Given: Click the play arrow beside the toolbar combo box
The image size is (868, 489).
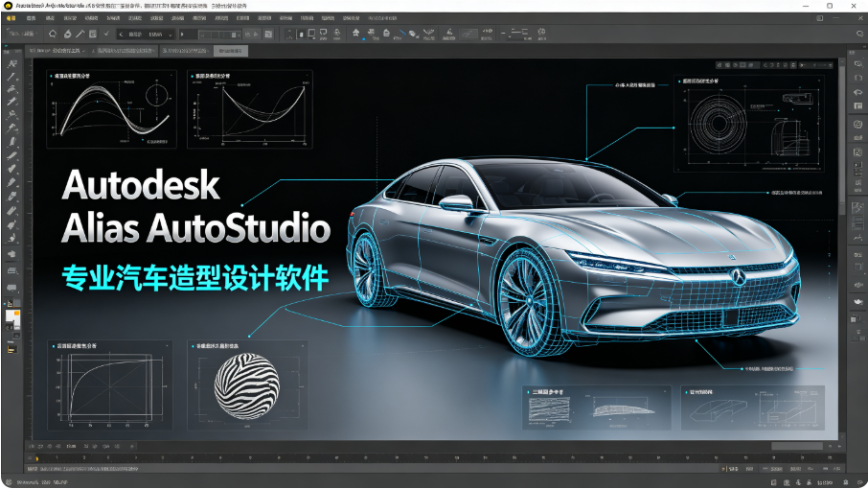Looking at the screenshot, I should [x=182, y=35].
